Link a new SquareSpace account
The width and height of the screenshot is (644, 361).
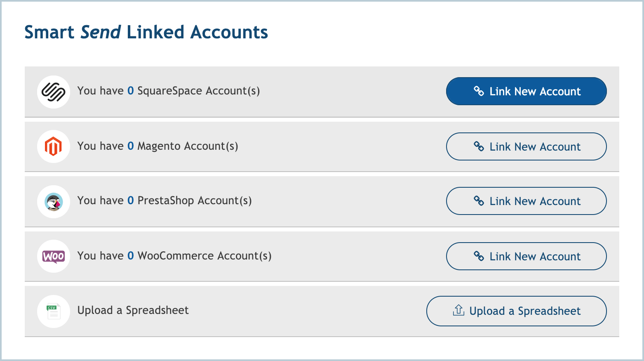[526, 91]
